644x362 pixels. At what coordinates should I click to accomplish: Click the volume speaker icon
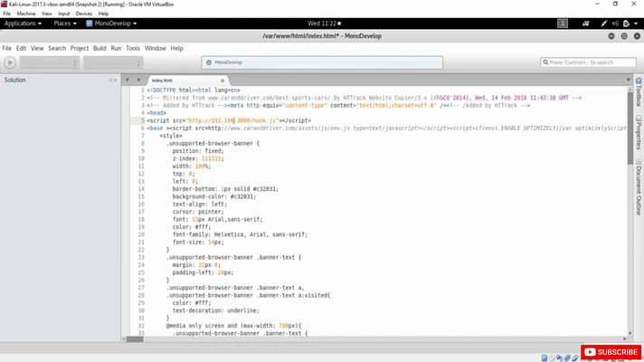click(x=615, y=24)
